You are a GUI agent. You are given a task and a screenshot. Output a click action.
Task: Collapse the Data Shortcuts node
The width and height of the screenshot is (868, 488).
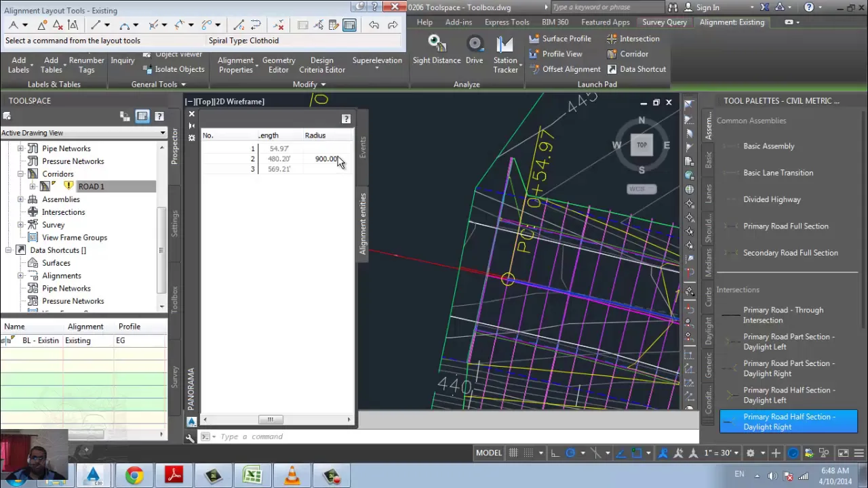pyautogui.click(x=8, y=250)
